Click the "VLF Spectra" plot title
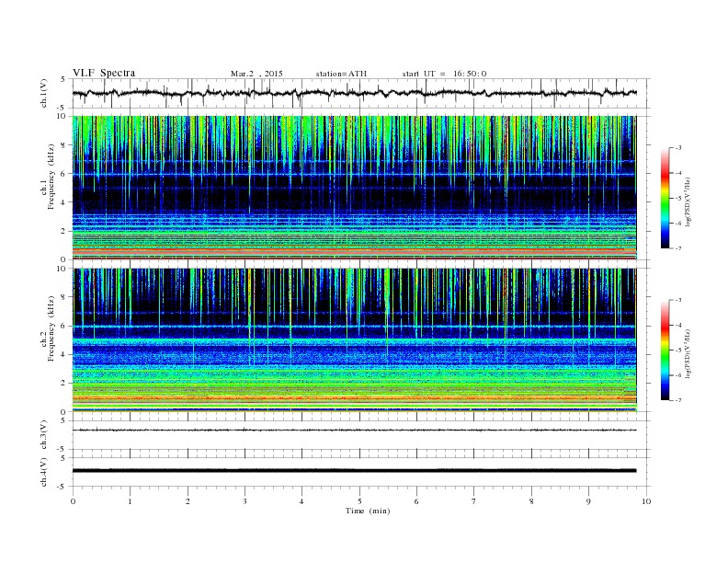This screenshot has height=563, width=728. pyautogui.click(x=104, y=73)
